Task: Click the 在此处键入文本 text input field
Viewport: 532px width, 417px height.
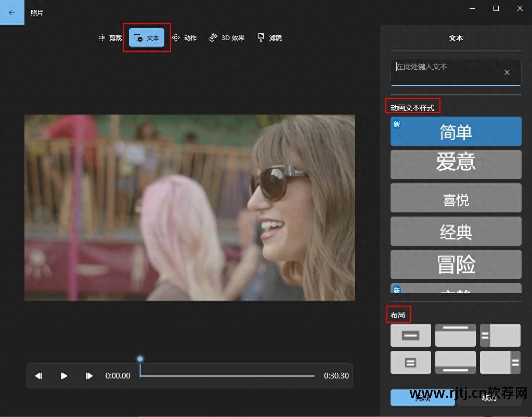Action: (445, 72)
